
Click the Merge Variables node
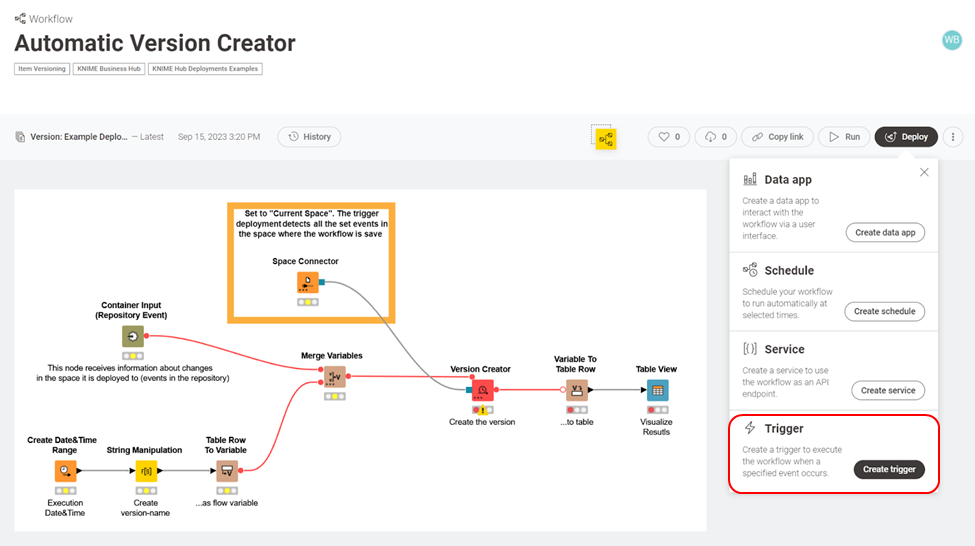click(x=334, y=376)
